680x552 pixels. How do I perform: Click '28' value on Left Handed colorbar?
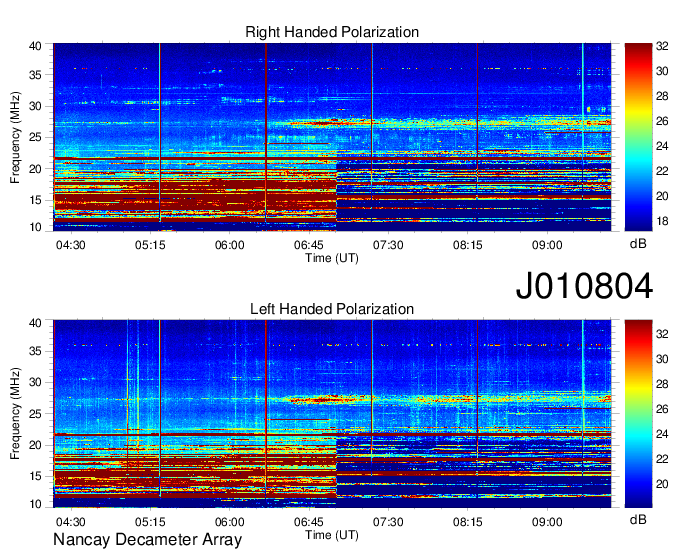[x=662, y=384]
